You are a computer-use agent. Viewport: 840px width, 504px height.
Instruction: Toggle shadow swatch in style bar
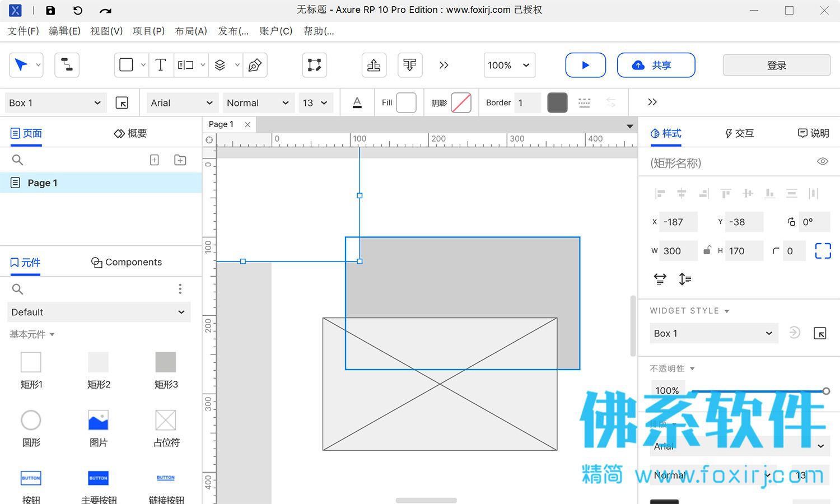[461, 102]
